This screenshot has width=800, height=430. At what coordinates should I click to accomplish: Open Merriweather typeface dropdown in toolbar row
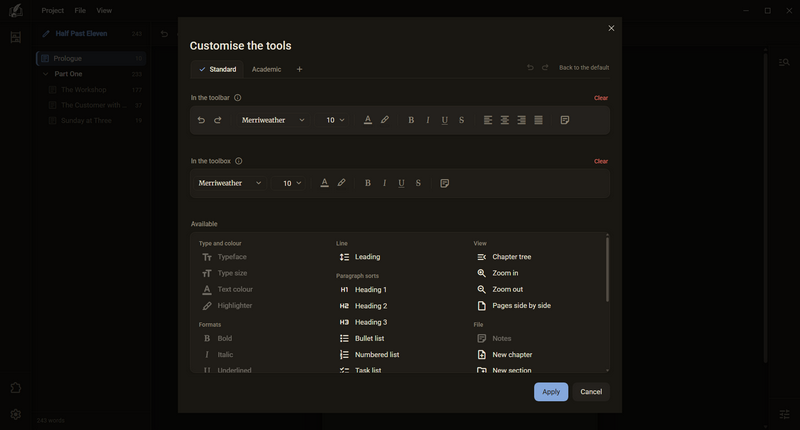[273, 120]
